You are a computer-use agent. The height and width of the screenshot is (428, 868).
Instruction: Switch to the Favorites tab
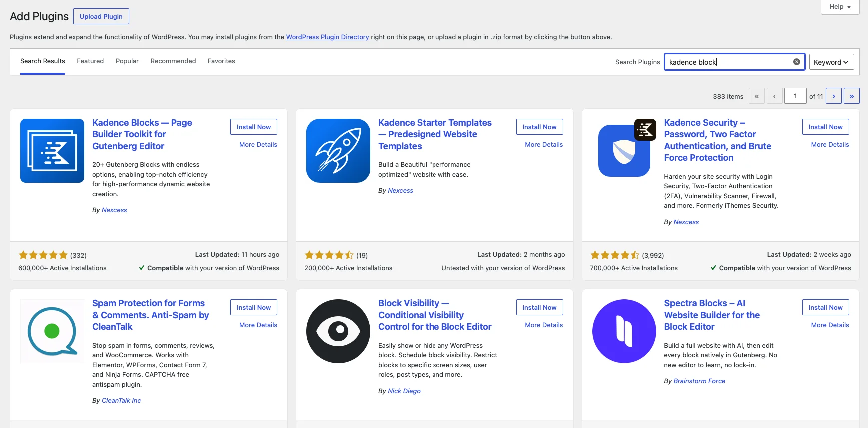pos(221,61)
